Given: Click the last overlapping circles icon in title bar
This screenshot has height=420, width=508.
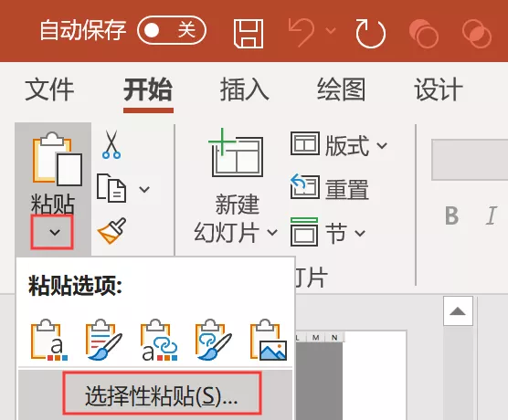Looking at the screenshot, I should click(477, 34).
